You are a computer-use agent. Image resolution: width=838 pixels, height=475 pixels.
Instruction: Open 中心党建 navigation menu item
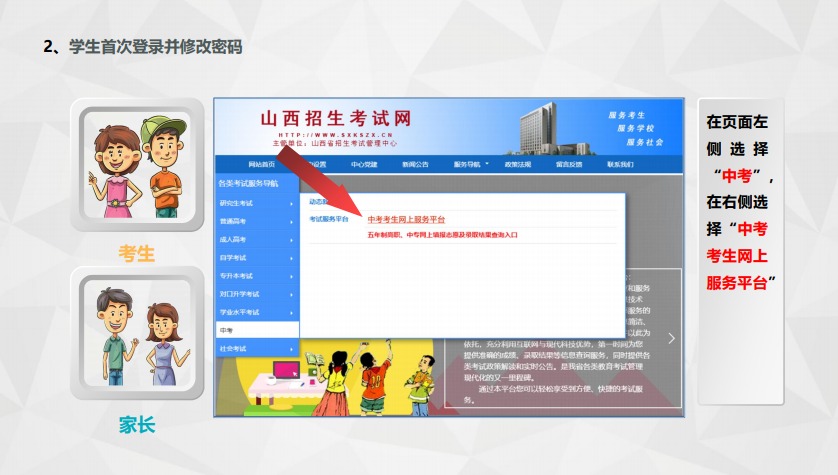point(364,164)
